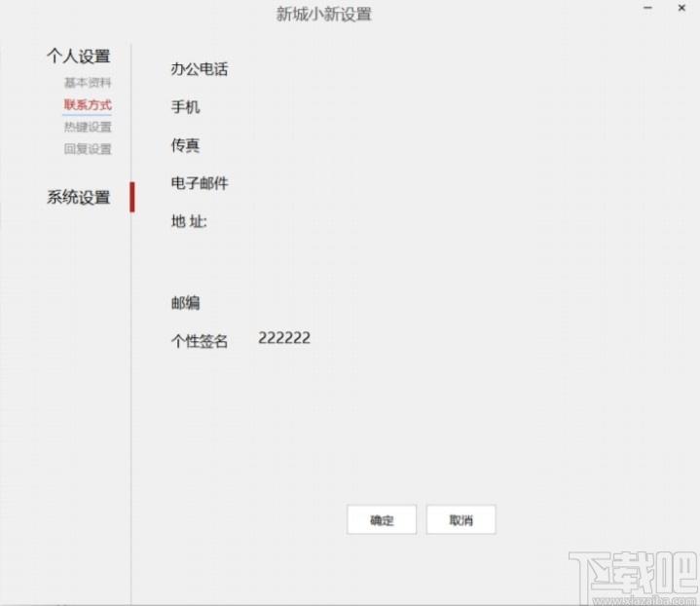700x606 pixels.
Task: Open the 热键设置 section
Action: click(x=88, y=127)
